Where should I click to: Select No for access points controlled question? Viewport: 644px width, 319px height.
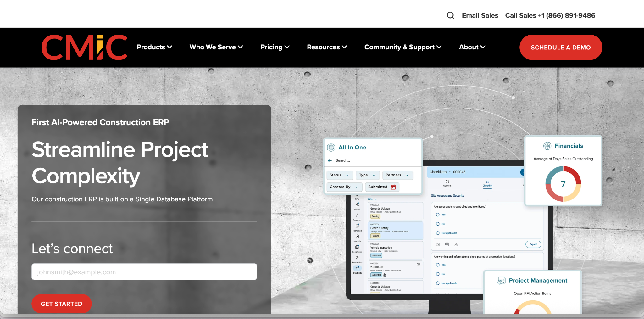tap(438, 224)
